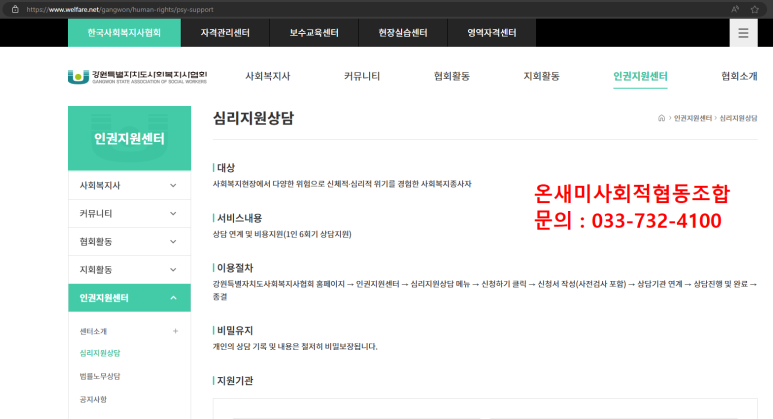Click the 이용절차 section heading
The width and height of the screenshot is (773, 419).
(x=235, y=268)
